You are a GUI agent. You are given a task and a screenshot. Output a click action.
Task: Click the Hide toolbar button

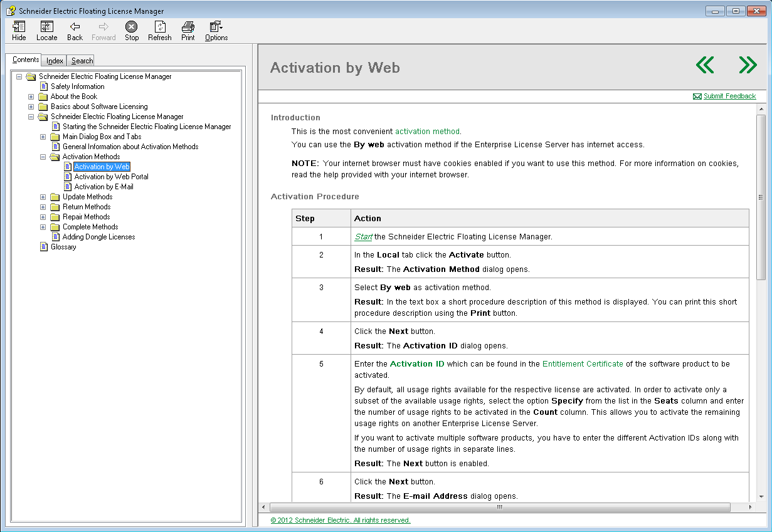(19, 31)
